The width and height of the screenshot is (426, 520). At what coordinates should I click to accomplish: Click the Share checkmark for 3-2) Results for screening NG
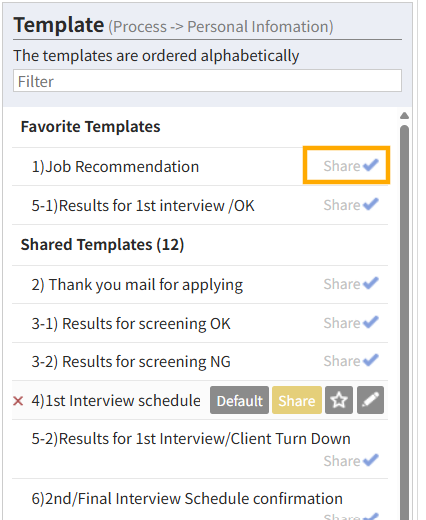tap(351, 361)
